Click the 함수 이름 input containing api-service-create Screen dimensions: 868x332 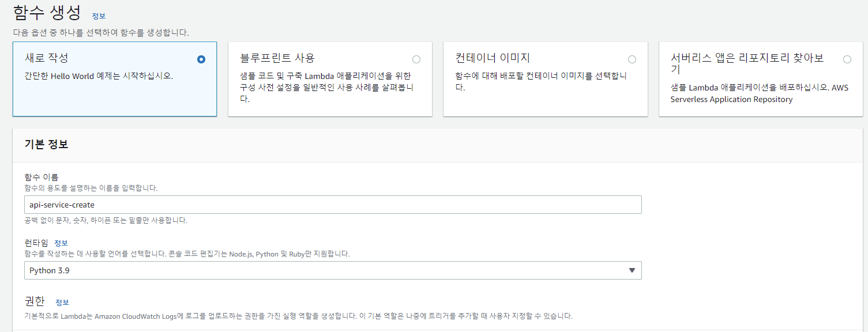333,205
